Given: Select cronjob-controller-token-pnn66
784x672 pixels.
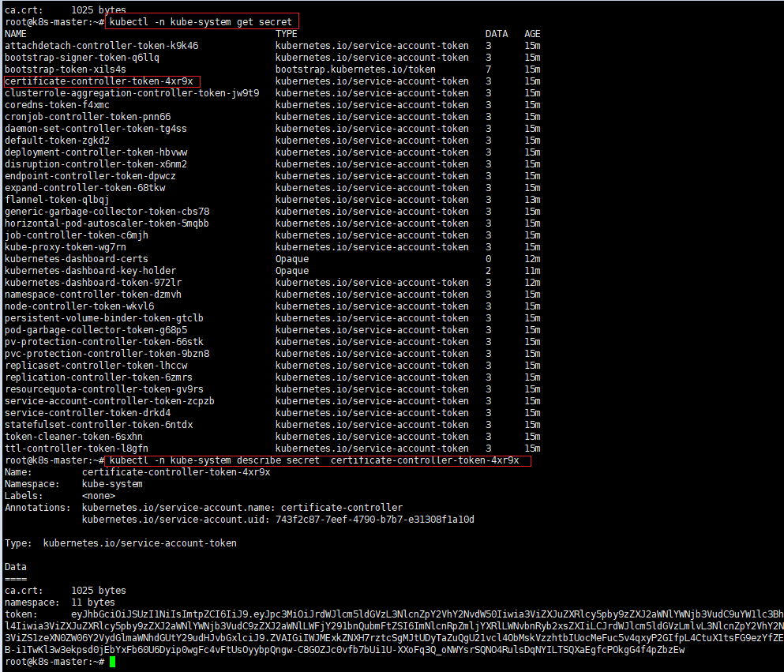Looking at the screenshot, I should coord(88,117).
